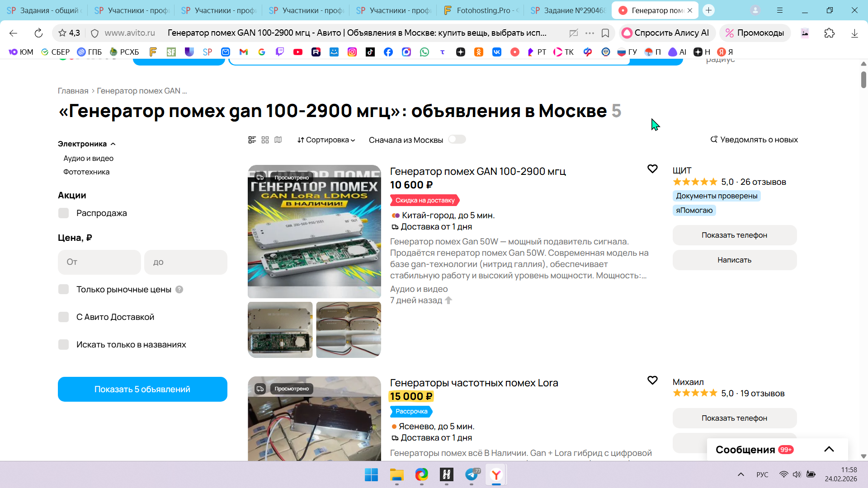Enable 'С Авито Доставкой' checkbox

click(64, 317)
